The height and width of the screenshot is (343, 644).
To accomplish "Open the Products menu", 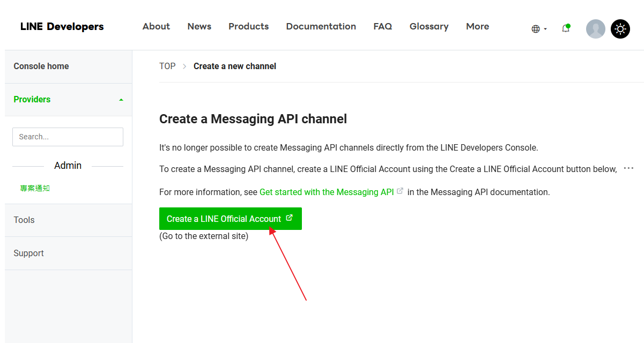I will [249, 26].
